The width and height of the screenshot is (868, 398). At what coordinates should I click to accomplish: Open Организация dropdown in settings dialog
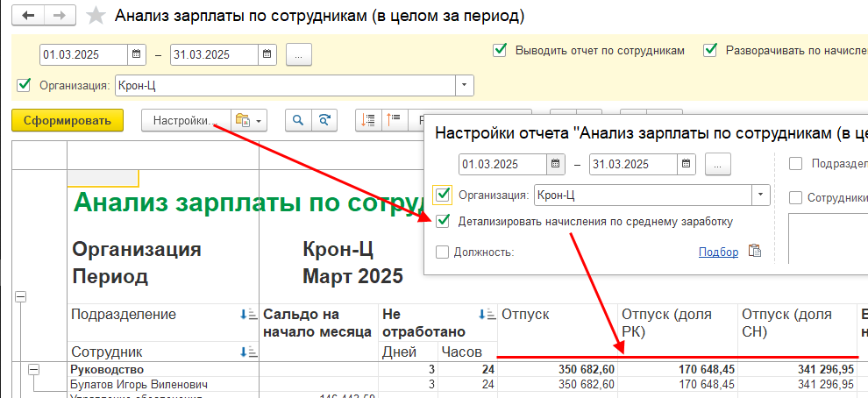(760, 195)
